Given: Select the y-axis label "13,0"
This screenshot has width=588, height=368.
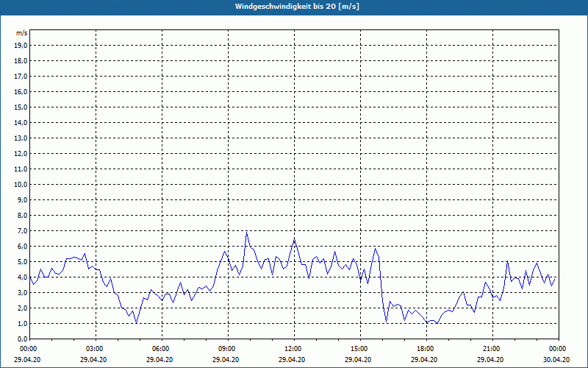Looking at the screenshot, I should 21,138.
